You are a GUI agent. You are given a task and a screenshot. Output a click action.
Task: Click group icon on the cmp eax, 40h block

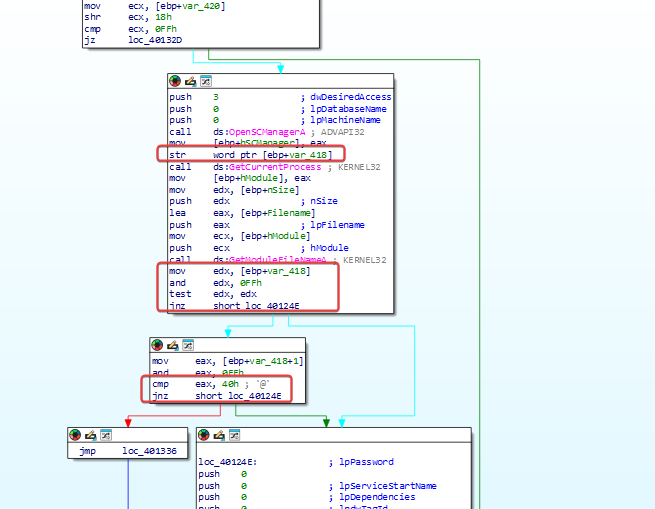click(188, 345)
